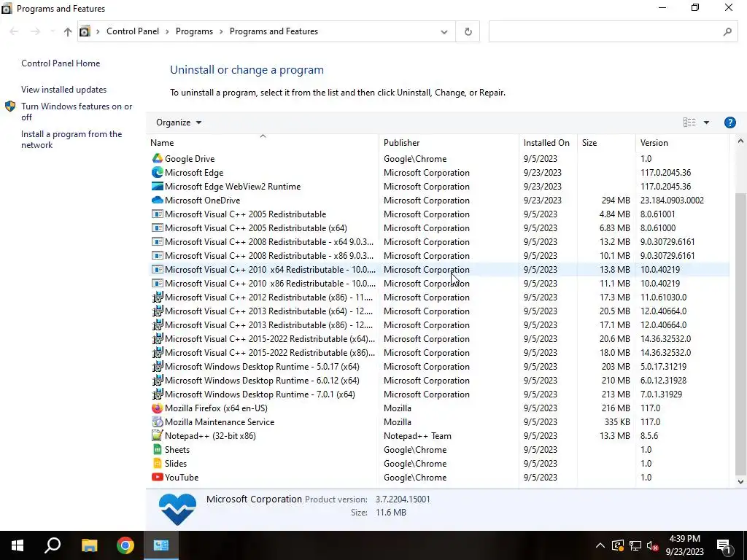The width and height of the screenshot is (747, 560).
Task: Click the YouTube app icon
Action: [158, 477]
